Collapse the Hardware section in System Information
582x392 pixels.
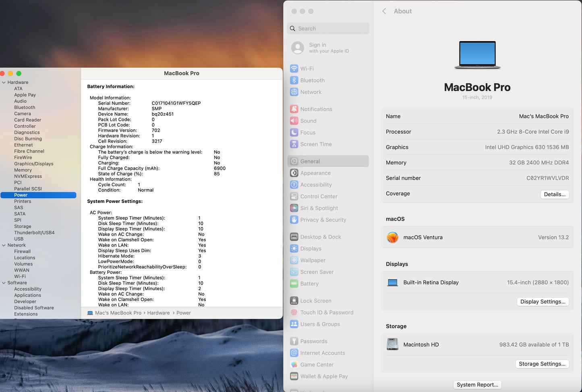(x=4, y=82)
